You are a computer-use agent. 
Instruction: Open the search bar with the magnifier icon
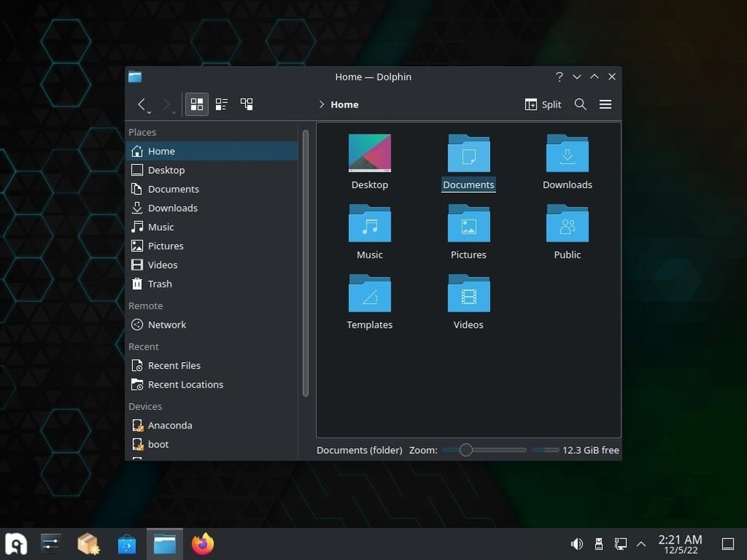pos(580,104)
